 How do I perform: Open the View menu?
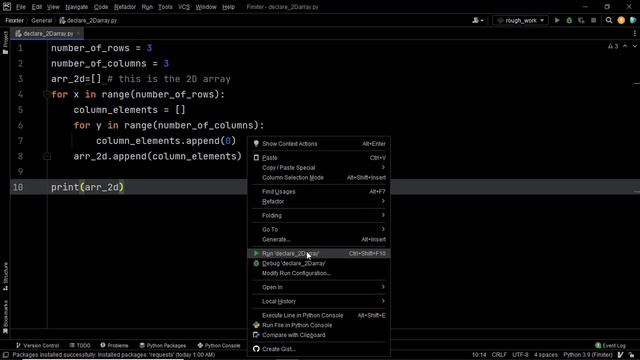(53, 7)
